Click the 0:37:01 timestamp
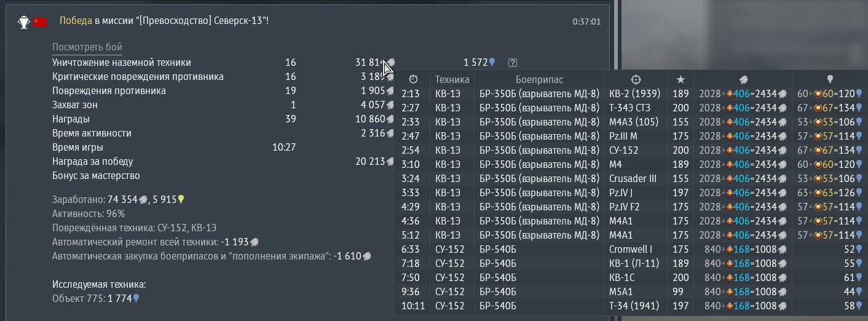This screenshot has width=868, height=321. pos(586,22)
